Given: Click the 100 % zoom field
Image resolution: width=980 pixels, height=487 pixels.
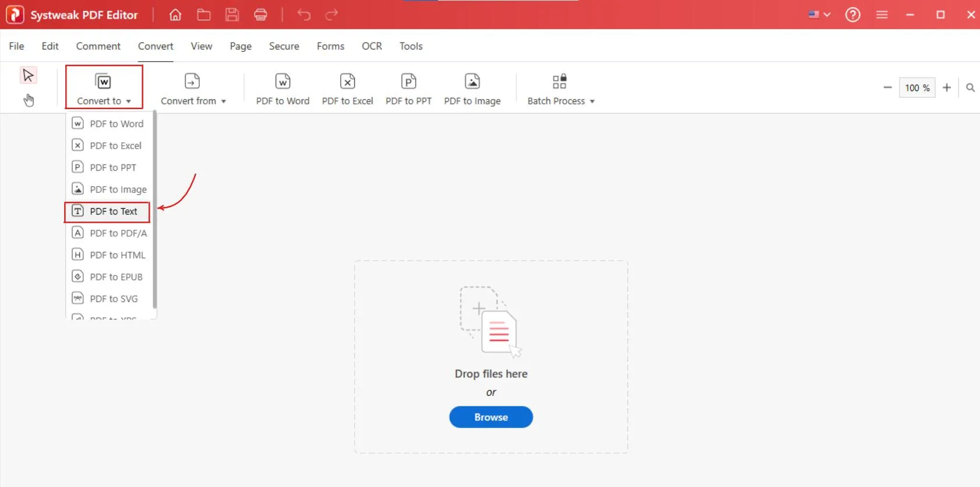Looking at the screenshot, I should tap(916, 87).
